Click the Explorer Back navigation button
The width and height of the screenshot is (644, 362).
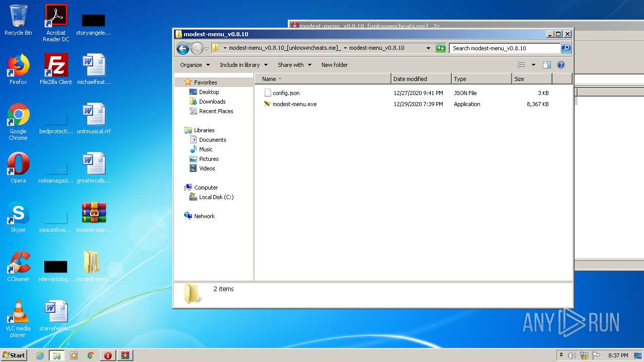pos(183,48)
